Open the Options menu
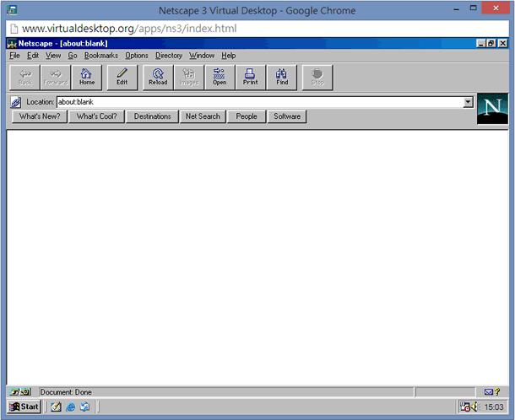515x420 pixels. (137, 56)
